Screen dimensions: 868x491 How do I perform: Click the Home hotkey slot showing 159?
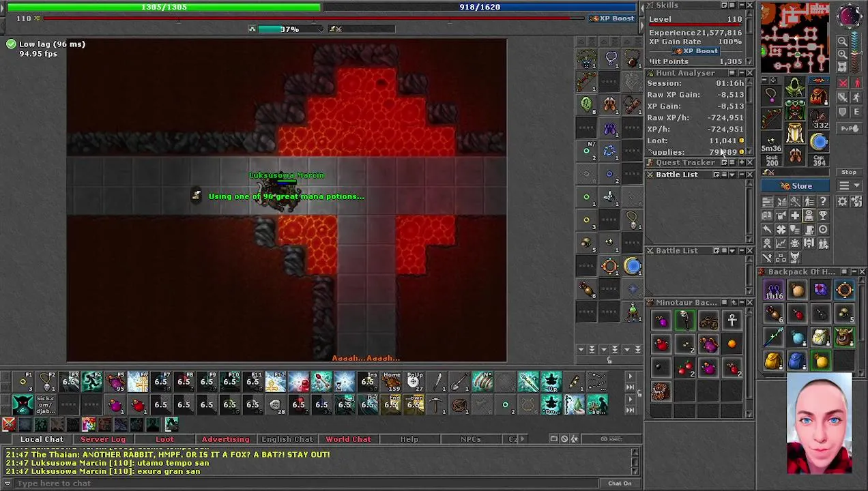pyautogui.click(x=391, y=383)
